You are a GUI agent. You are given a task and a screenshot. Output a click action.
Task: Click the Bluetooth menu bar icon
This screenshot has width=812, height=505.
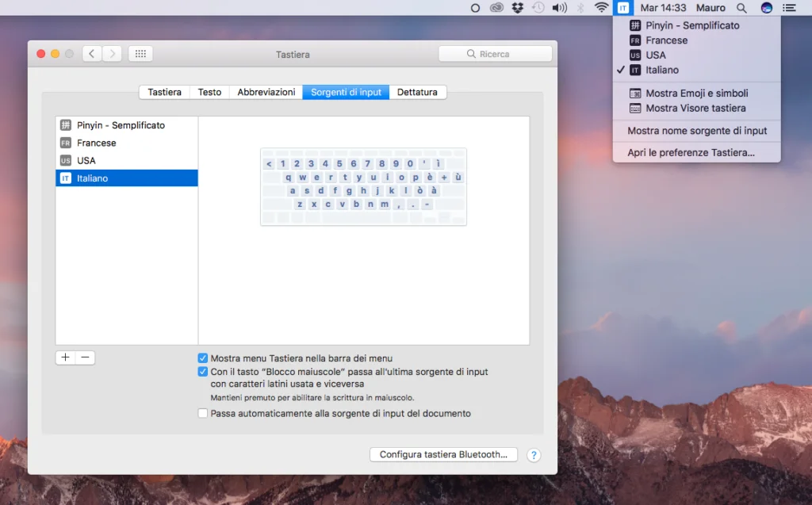pyautogui.click(x=580, y=8)
